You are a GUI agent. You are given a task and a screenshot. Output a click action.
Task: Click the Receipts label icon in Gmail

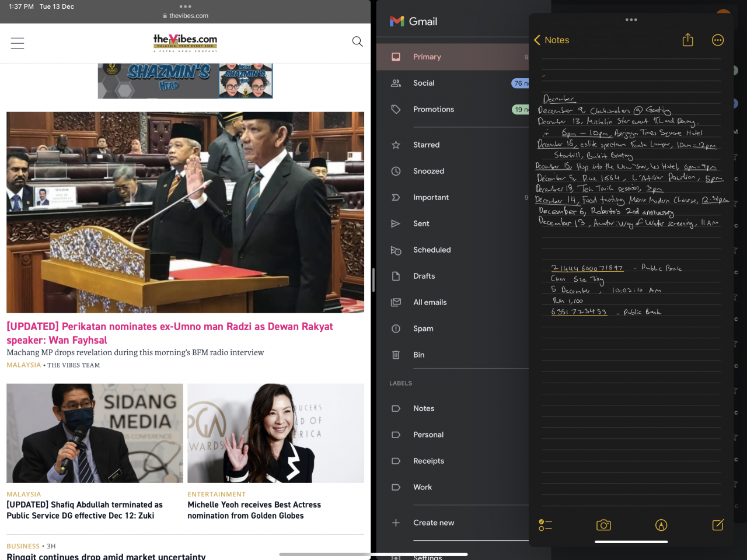tap(396, 461)
